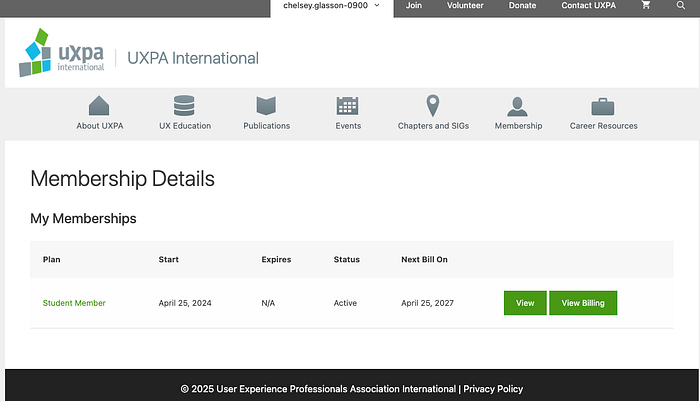Open the Donate link in top bar
The height and width of the screenshot is (401, 700).
tap(522, 5)
